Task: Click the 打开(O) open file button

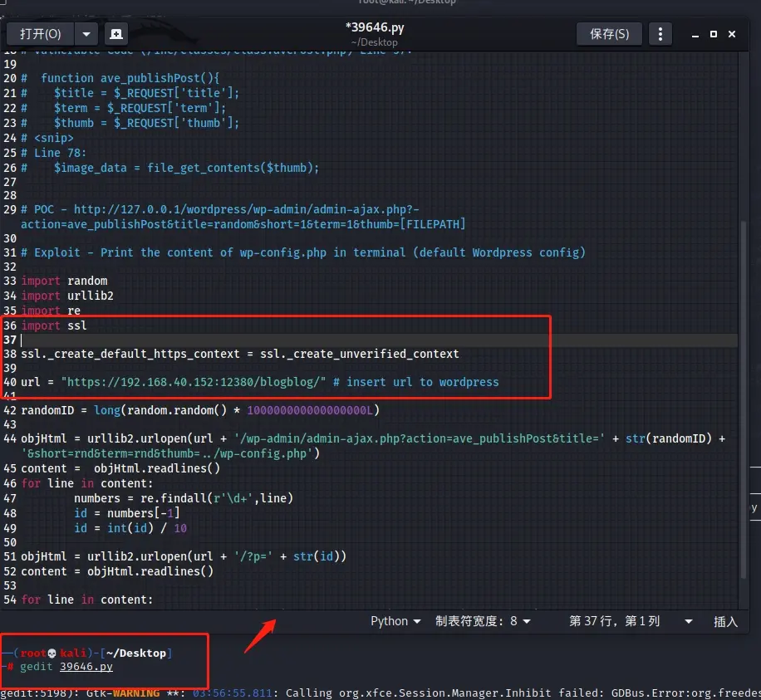Action: click(x=40, y=34)
